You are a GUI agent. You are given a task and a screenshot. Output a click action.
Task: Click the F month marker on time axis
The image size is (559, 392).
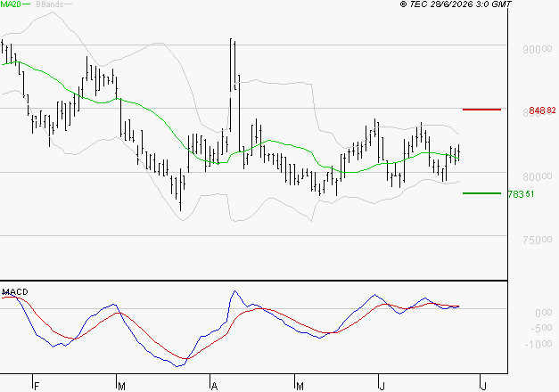36,387
